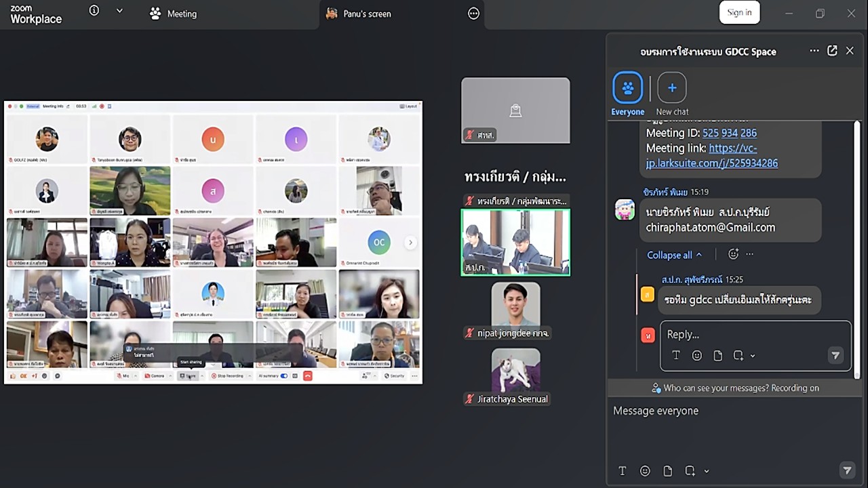The width and height of the screenshot is (868, 488).
Task: Open chat panel more options menu
Action: tap(814, 51)
